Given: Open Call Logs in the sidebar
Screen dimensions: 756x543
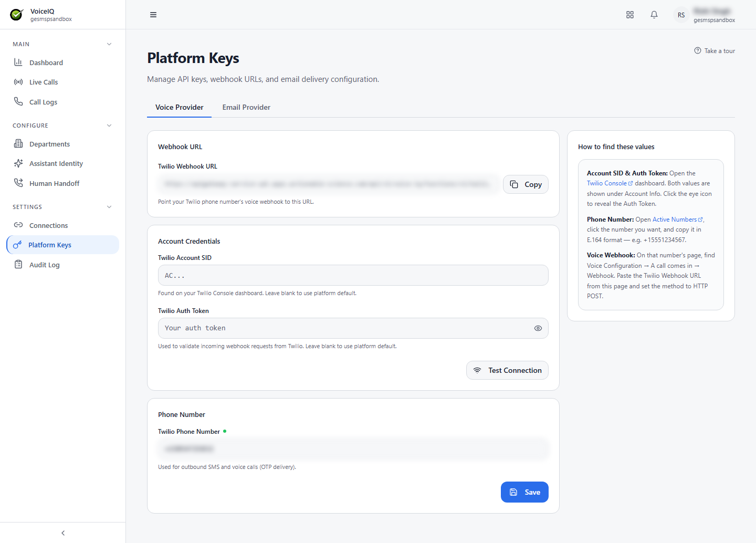Looking at the screenshot, I should (x=62, y=102).
